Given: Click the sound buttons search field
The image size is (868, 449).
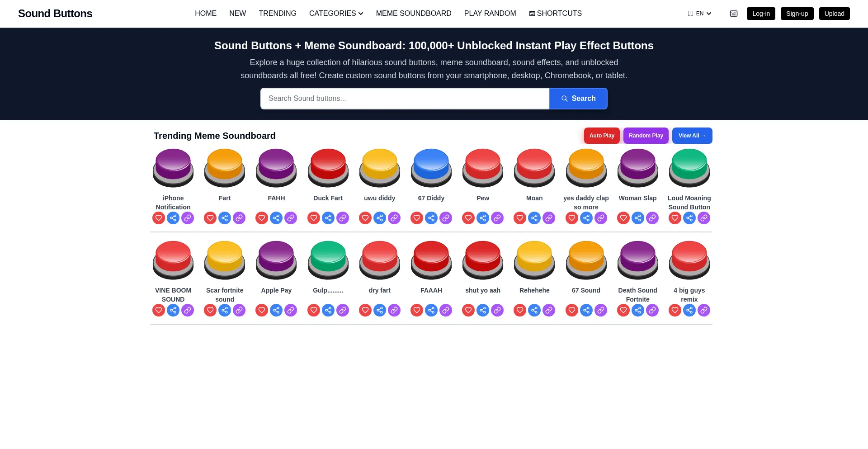Looking at the screenshot, I should [x=405, y=99].
